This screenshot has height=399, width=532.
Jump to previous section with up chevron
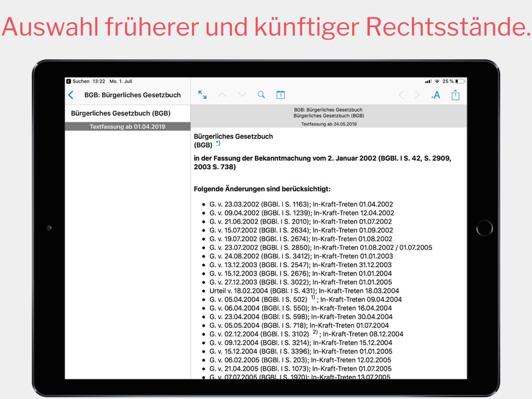pos(222,95)
